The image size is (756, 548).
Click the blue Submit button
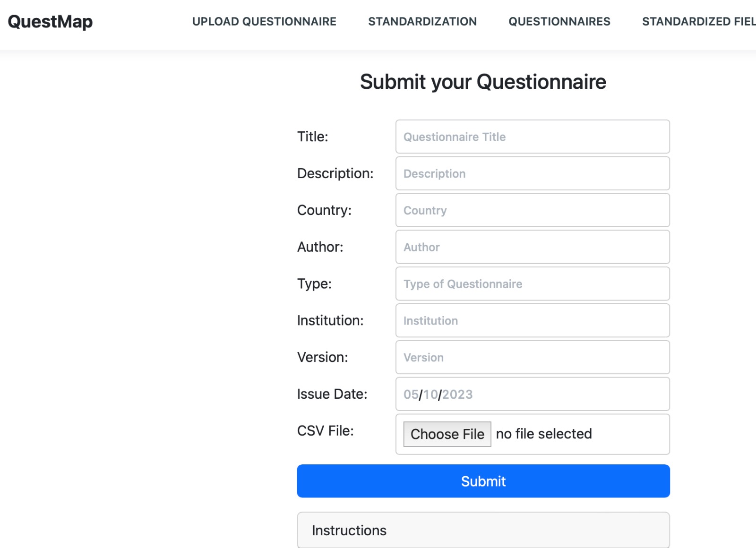point(483,481)
